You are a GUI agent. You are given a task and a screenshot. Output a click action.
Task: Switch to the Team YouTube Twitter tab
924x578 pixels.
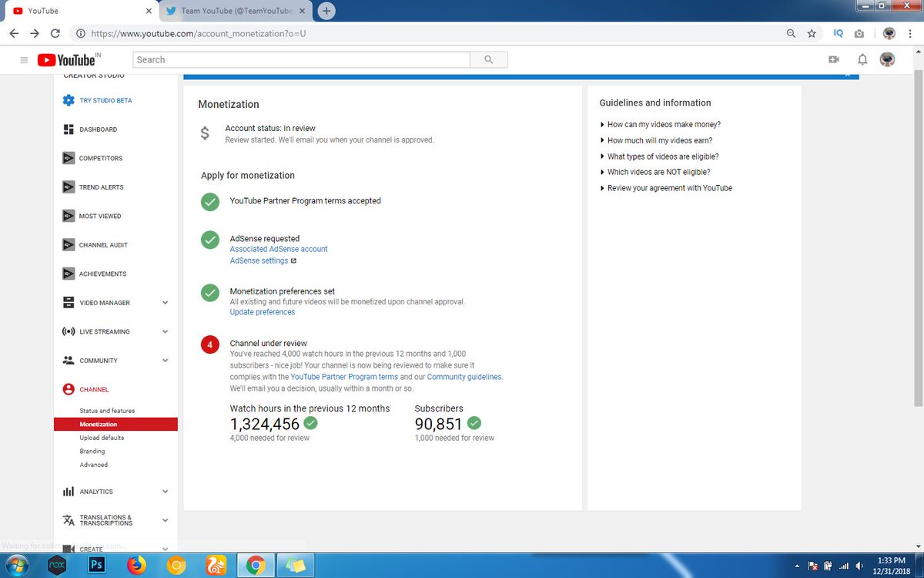(236, 11)
